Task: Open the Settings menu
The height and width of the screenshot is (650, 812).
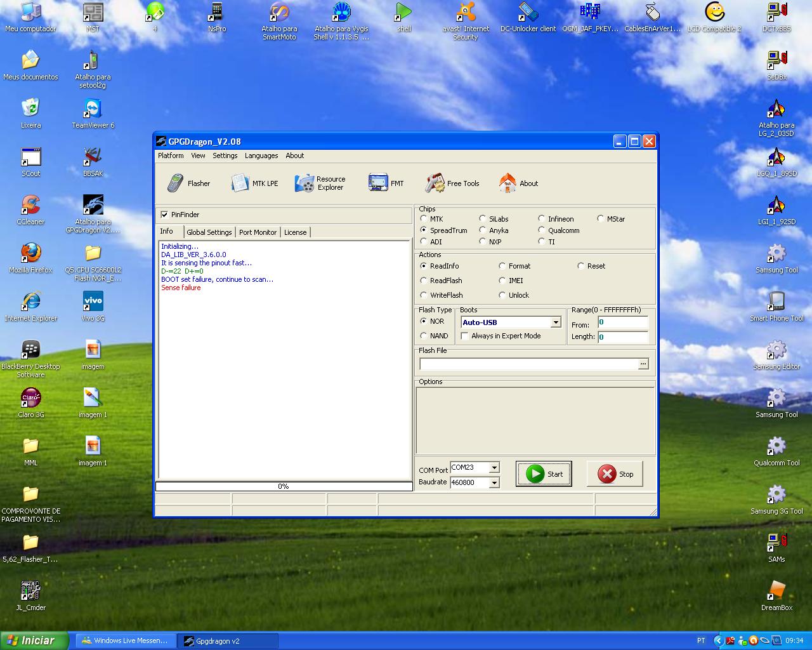Action: click(225, 156)
